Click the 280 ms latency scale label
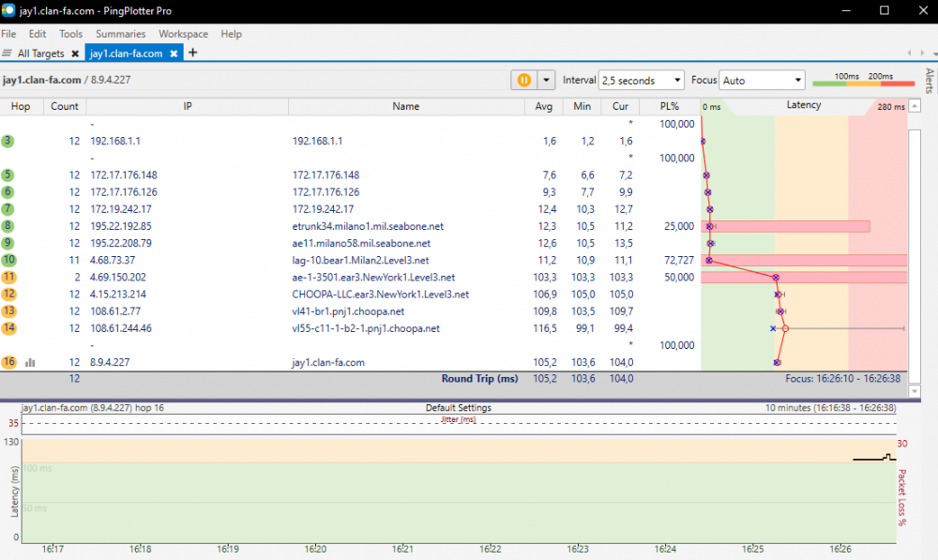This screenshot has width=938, height=560. click(891, 107)
